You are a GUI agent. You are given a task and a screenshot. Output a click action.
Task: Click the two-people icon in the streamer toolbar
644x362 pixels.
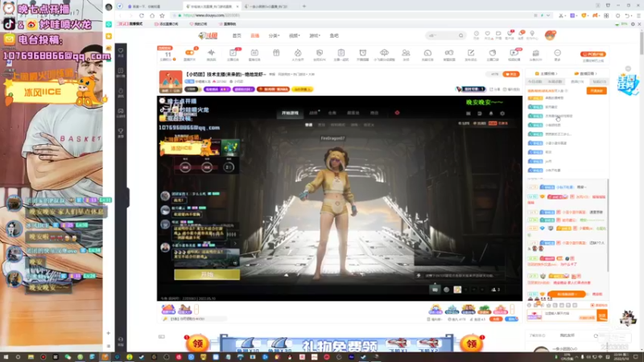point(406,52)
